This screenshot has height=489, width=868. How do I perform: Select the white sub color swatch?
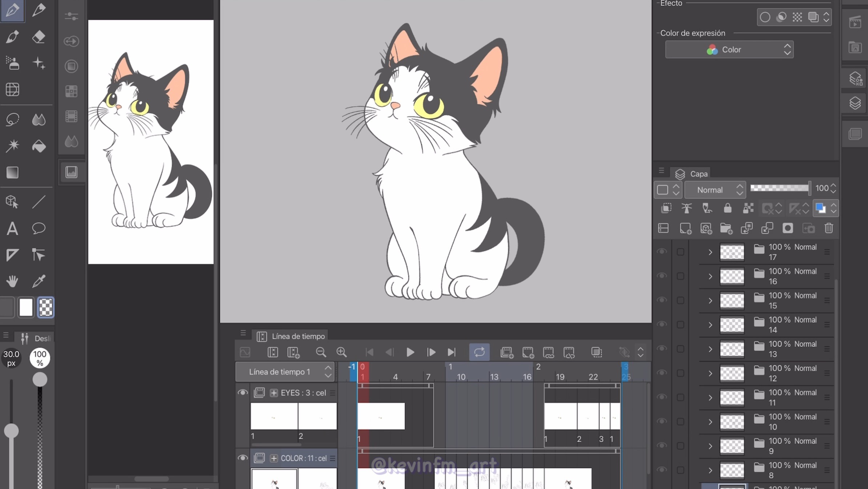click(x=26, y=307)
